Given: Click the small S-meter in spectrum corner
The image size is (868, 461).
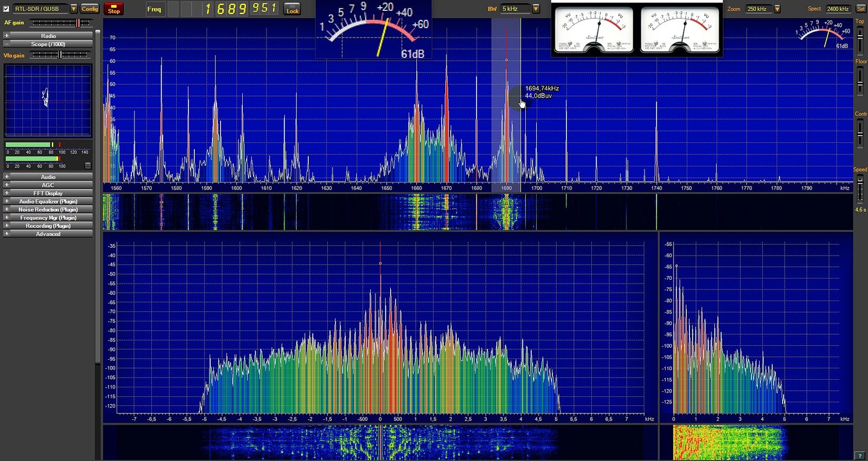Looking at the screenshot, I should (824, 35).
